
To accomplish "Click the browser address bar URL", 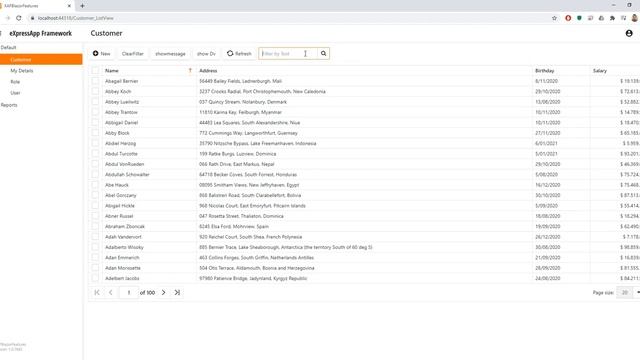I will tap(76, 18).
